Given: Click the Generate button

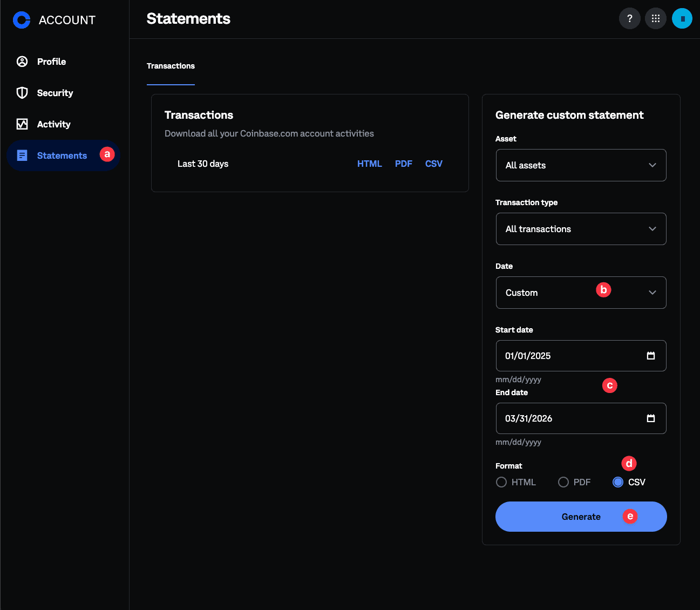Looking at the screenshot, I should 581,517.
